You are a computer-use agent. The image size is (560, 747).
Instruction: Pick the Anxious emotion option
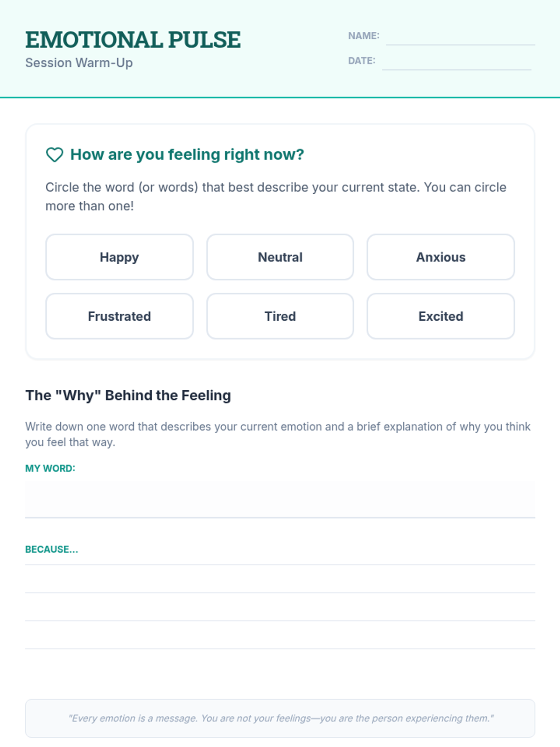(441, 257)
